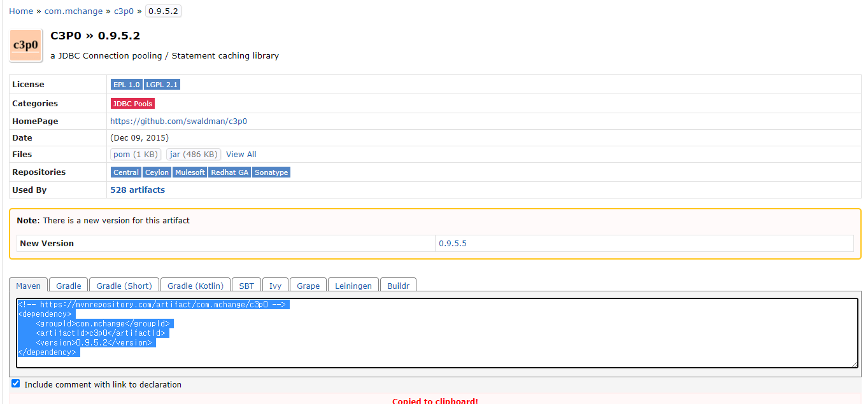Open c3p0 breadcrumb link
The width and height of the screenshot is (868, 404).
click(x=124, y=11)
